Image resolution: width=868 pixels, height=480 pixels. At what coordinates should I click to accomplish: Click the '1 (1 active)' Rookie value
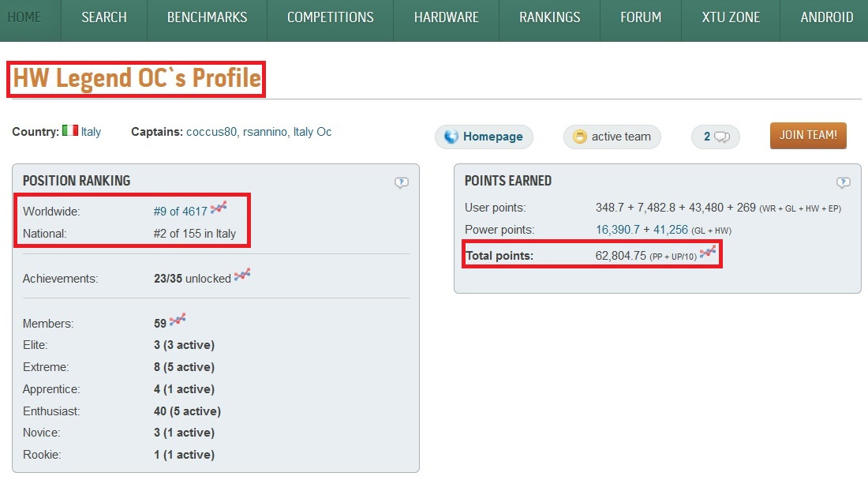[185, 455]
